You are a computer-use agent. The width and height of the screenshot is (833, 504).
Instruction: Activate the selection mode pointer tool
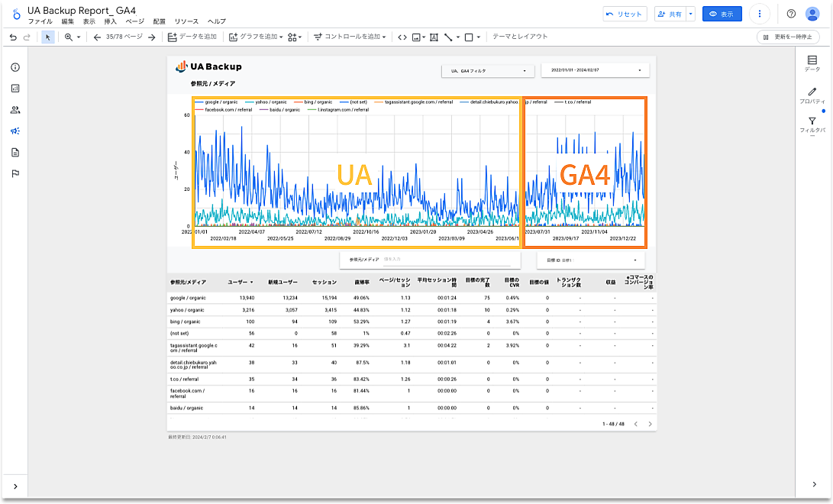(48, 37)
